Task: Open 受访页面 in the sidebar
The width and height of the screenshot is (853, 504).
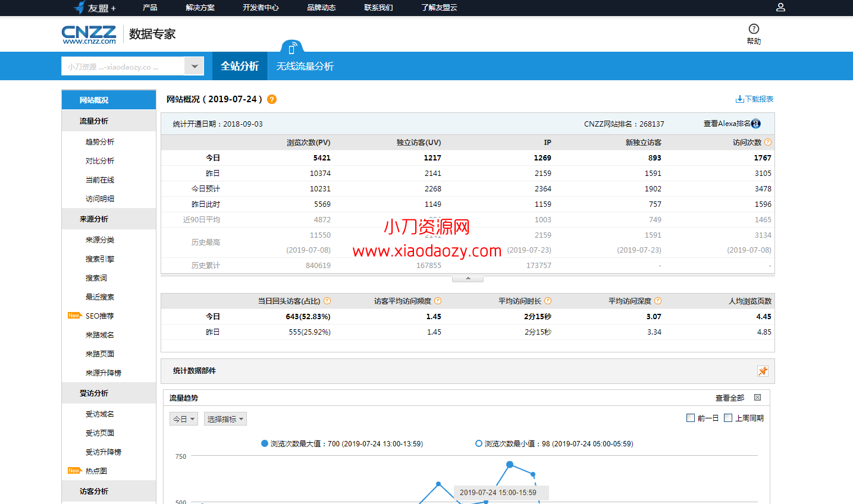Action: tap(100, 433)
